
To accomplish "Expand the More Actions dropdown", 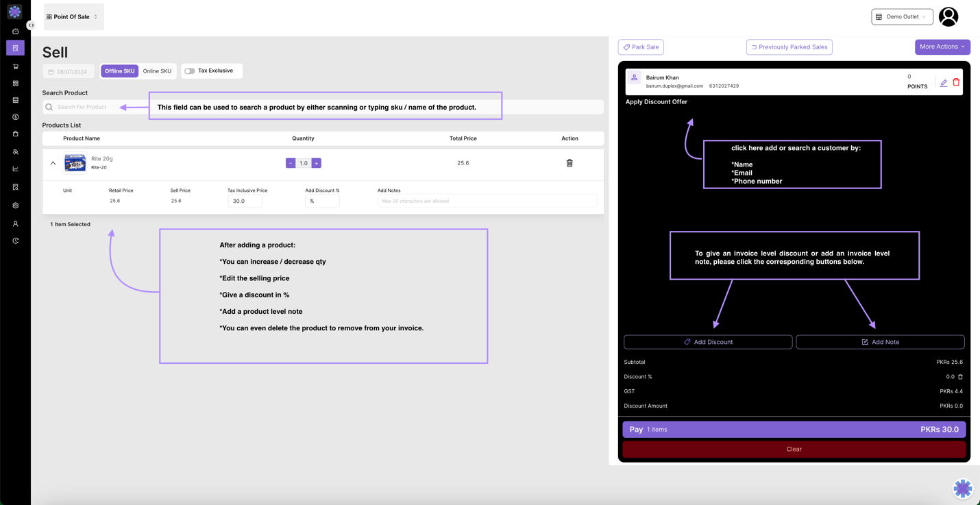I will (942, 47).
